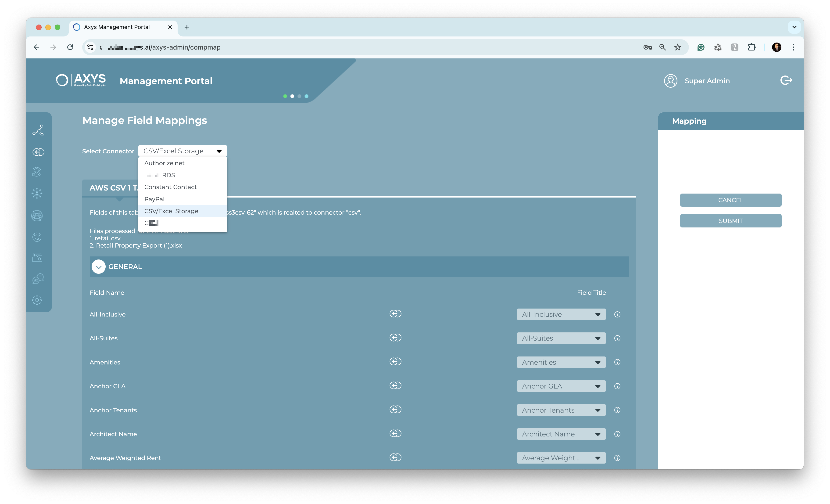Collapse the GENERAL section chevron
830x504 pixels.
(x=98, y=267)
